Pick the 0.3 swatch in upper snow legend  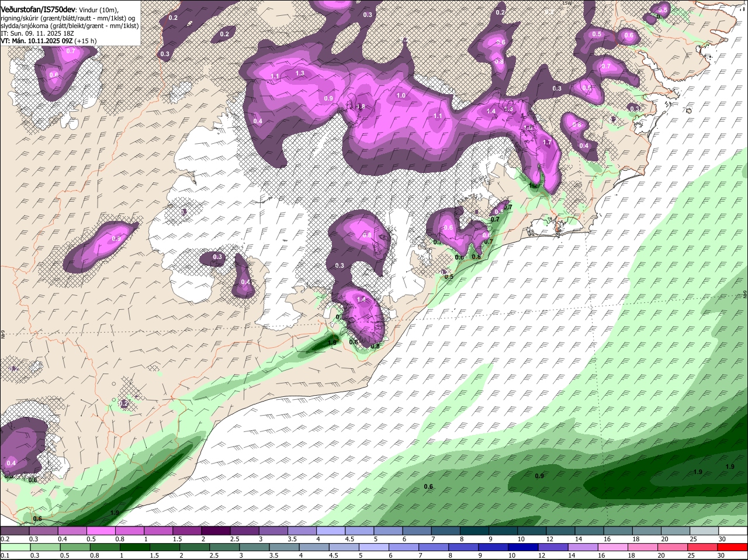pos(43,530)
